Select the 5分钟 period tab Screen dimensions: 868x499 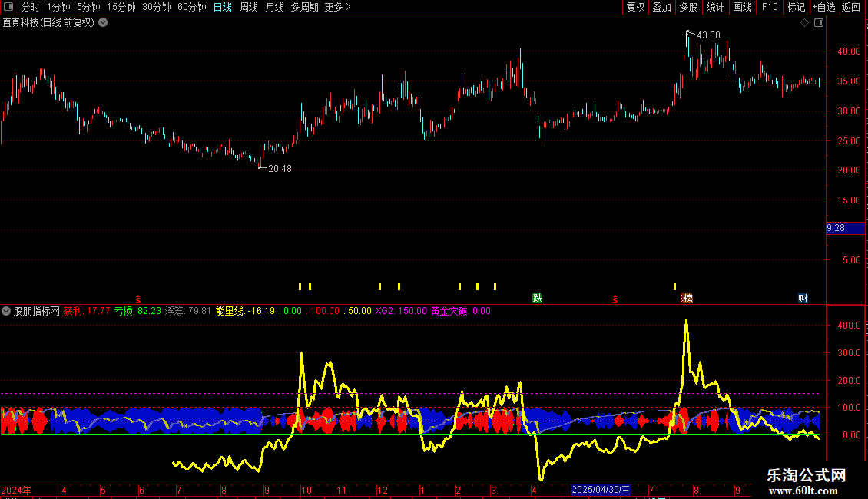tap(88, 7)
